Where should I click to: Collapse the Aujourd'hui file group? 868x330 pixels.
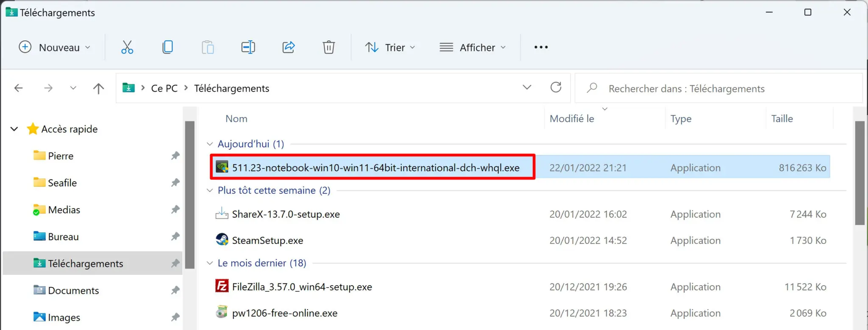pyautogui.click(x=210, y=144)
